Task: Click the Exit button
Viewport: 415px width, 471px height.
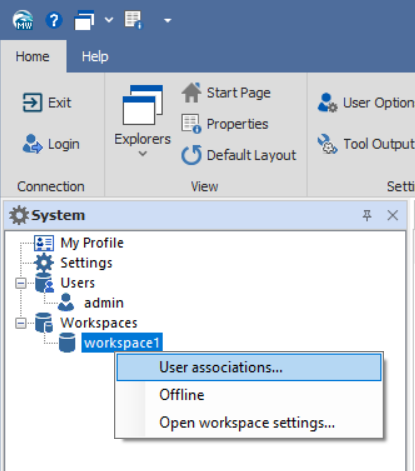Action: click(x=47, y=103)
